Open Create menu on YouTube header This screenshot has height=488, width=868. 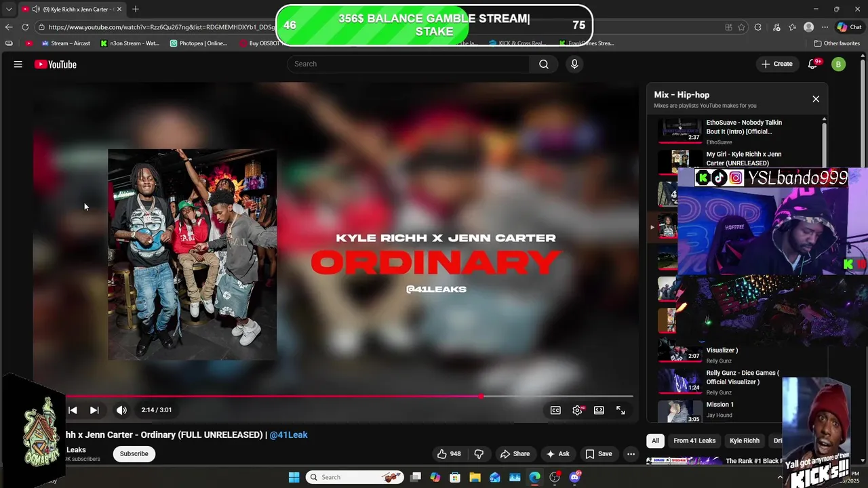(x=777, y=64)
